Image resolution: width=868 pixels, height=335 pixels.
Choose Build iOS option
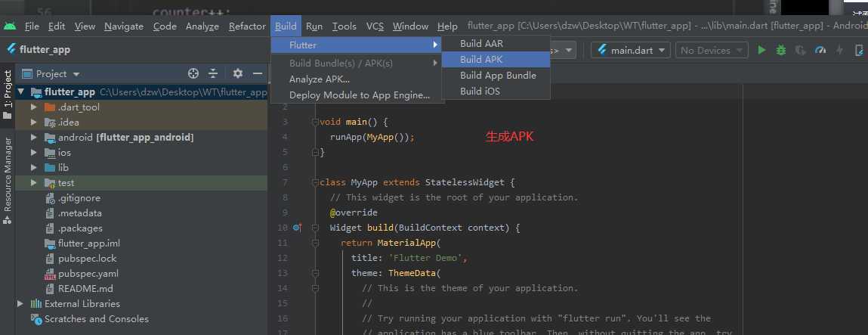[x=496, y=91]
